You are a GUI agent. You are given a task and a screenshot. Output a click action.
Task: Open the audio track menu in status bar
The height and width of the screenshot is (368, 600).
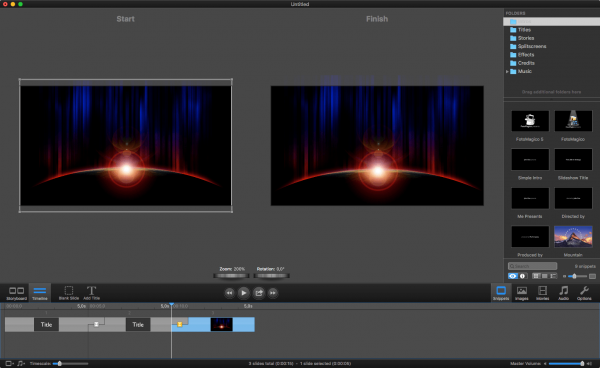(x=21, y=363)
